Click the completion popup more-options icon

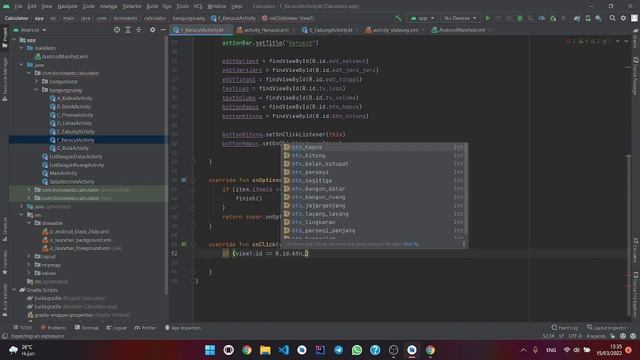(463, 244)
